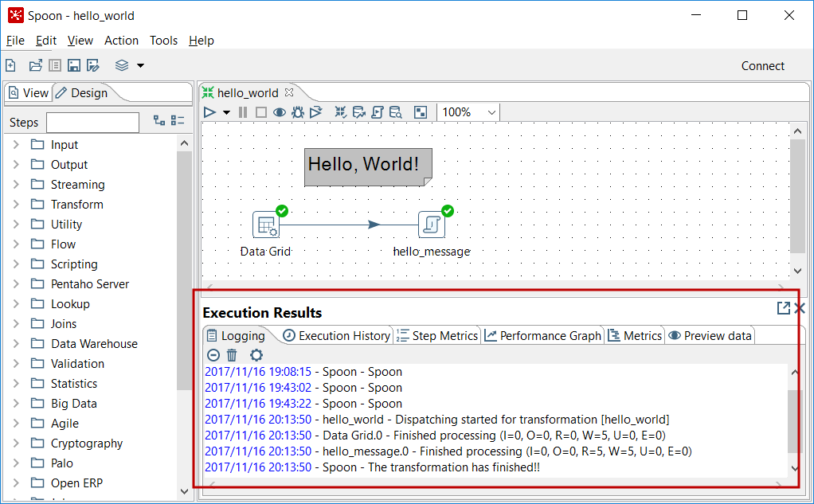
Task: Toggle the execution results pane icon
Action: click(x=421, y=112)
